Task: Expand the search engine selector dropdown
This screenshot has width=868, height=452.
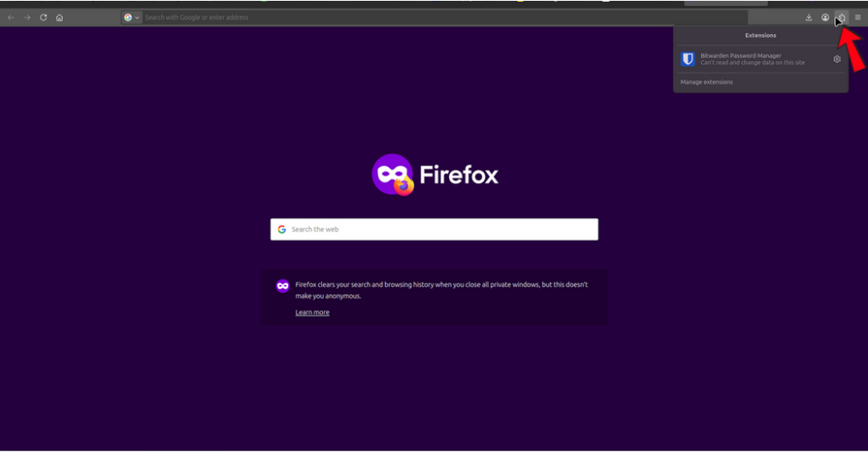Action: [x=131, y=17]
